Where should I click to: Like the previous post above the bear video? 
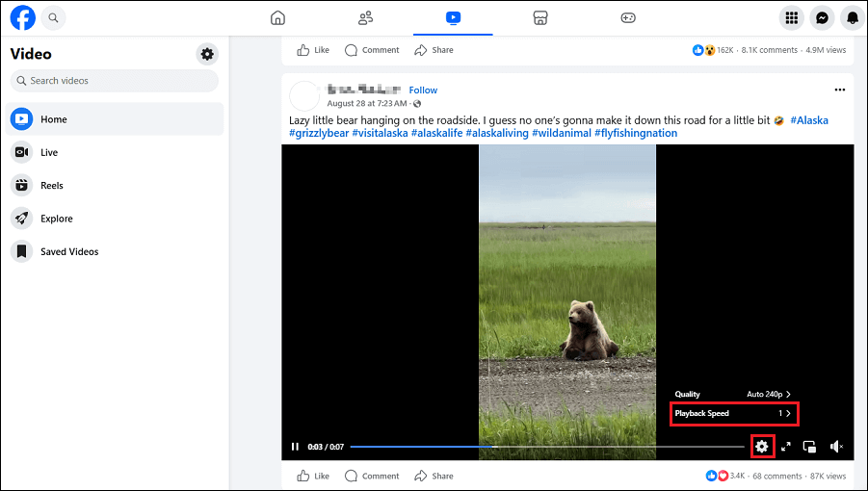pos(313,50)
